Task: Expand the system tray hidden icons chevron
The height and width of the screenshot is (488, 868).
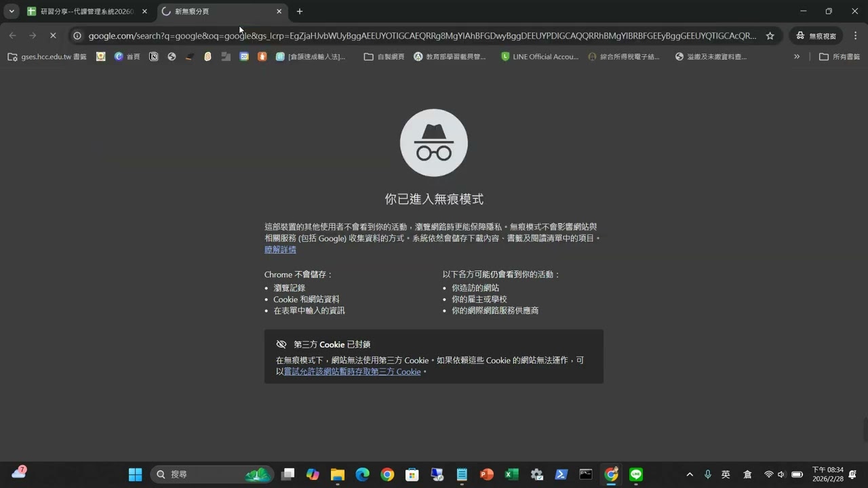Action: (690, 474)
